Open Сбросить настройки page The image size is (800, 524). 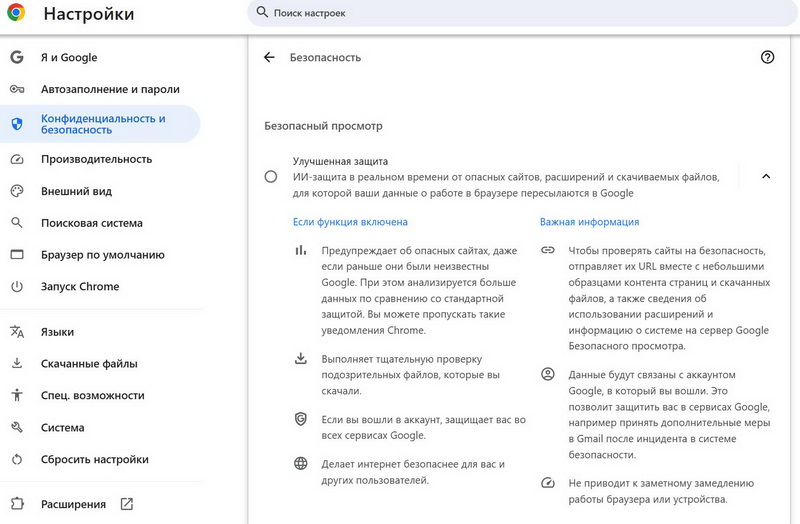coord(94,460)
